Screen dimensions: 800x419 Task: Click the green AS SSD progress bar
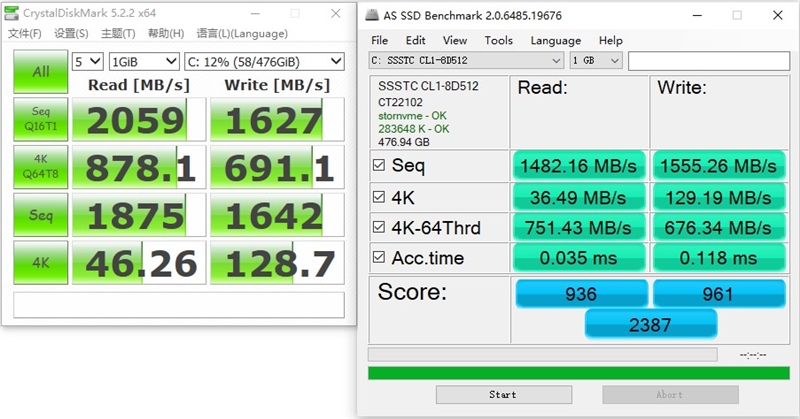point(579,373)
